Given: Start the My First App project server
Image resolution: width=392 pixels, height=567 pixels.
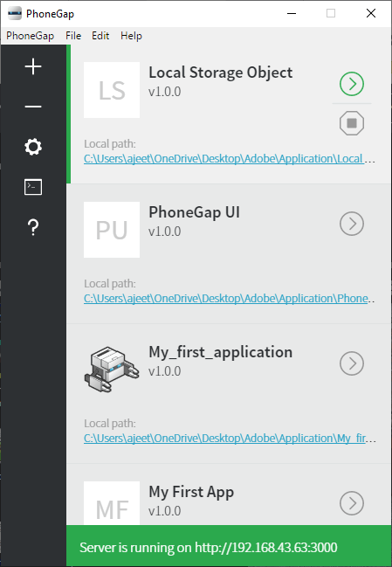Looking at the screenshot, I should pyautogui.click(x=352, y=503).
